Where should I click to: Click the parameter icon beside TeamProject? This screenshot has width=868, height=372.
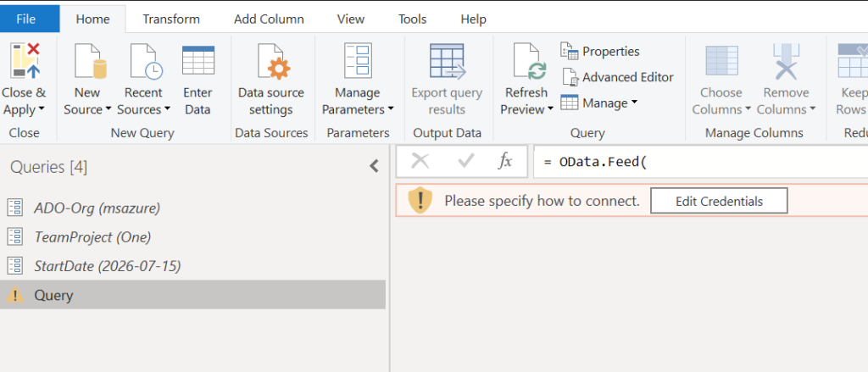(14, 237)
